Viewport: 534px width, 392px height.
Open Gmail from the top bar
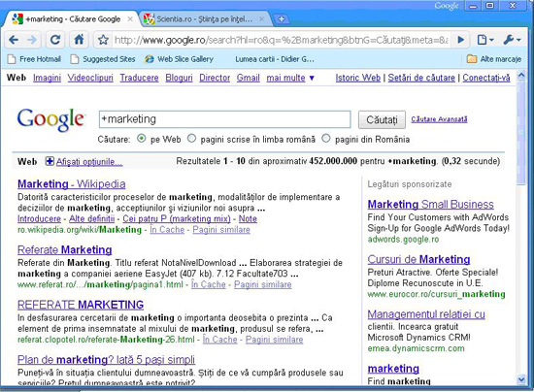pos(249,78)
